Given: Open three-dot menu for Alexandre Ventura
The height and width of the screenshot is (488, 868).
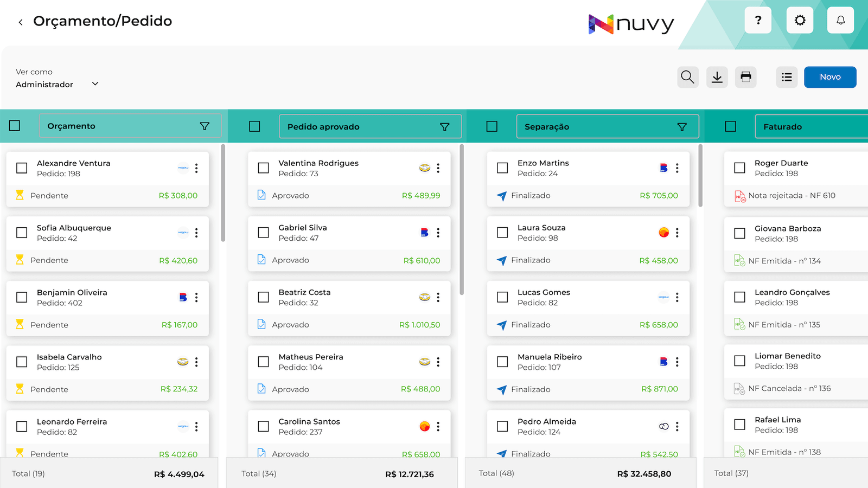Looking at the screenshot, I should (x=196, y=168).
